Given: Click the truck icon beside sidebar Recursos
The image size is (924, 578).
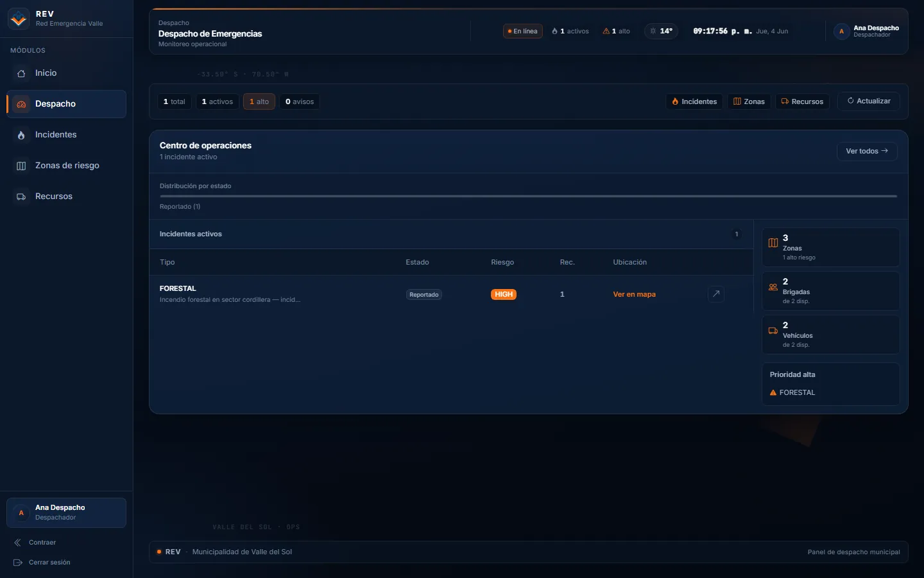Looking at the screenshot, I should pos(21,197).
